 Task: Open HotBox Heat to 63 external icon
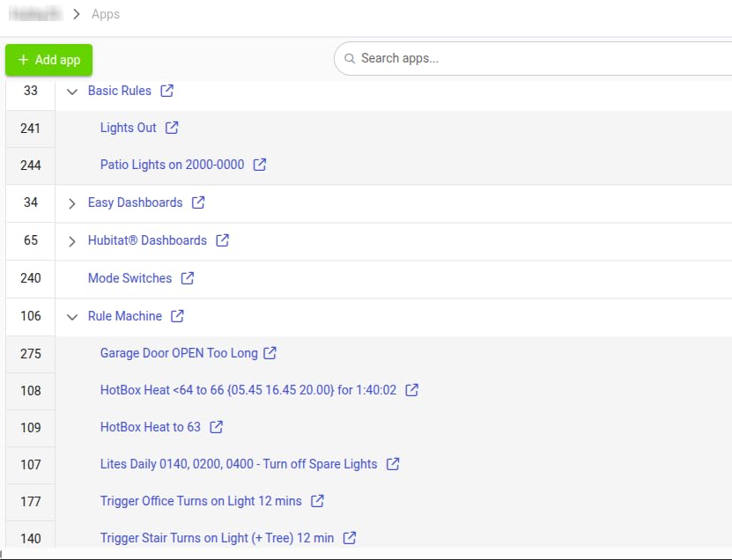[217, 427]
